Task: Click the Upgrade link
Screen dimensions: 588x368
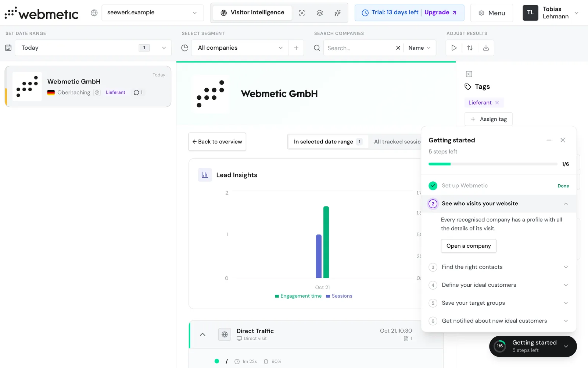Action: click(x=440, y=13)
